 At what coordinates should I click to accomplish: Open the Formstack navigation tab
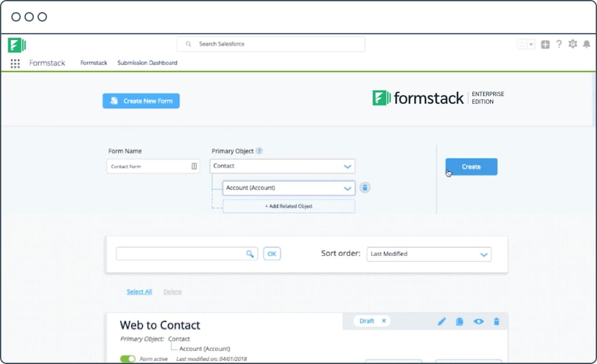click(x=94, y=63)
